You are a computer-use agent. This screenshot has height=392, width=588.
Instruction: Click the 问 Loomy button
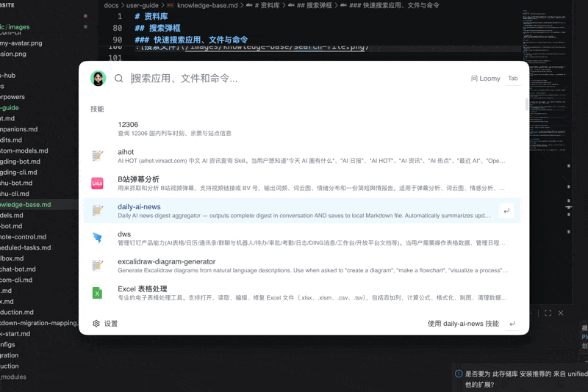pyautogui.click(x=485, y=79)
